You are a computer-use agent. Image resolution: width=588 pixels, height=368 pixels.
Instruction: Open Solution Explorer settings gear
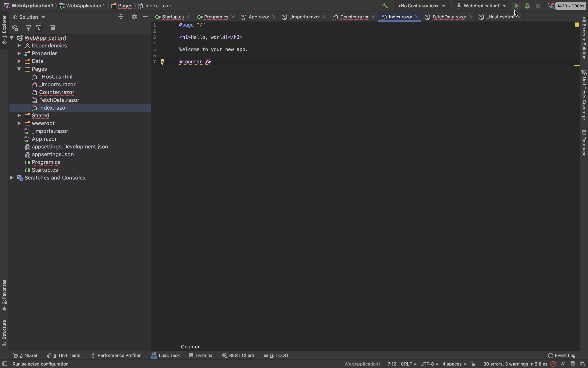tap(134, 17)
